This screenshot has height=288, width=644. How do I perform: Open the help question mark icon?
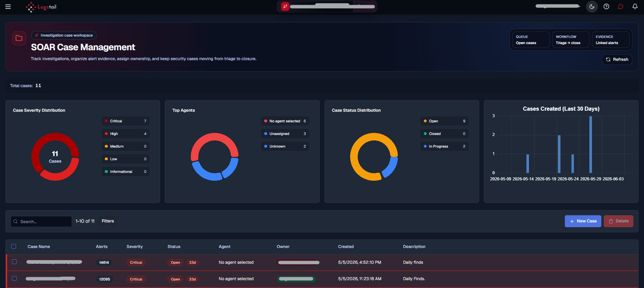click(x=606, y=6)
